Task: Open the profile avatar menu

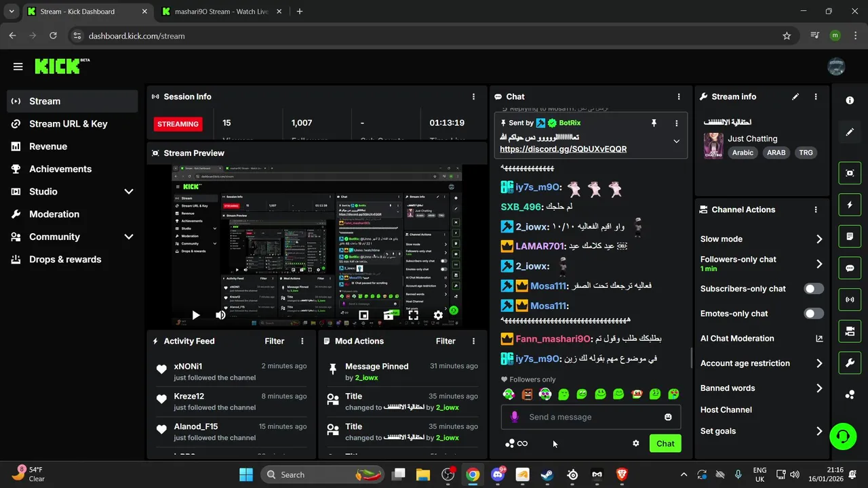Action: coord(836,66)
